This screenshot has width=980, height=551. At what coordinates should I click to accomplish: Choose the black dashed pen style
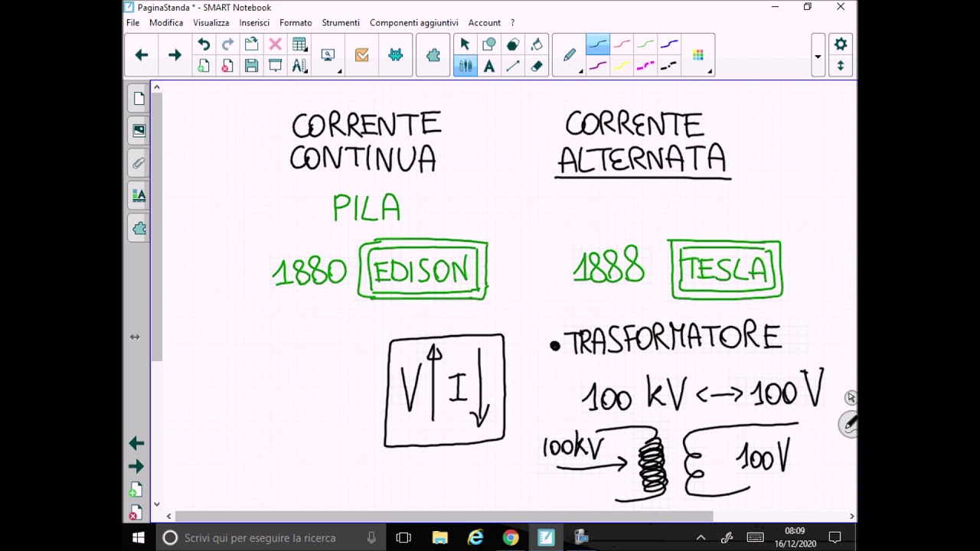point(669,67)
